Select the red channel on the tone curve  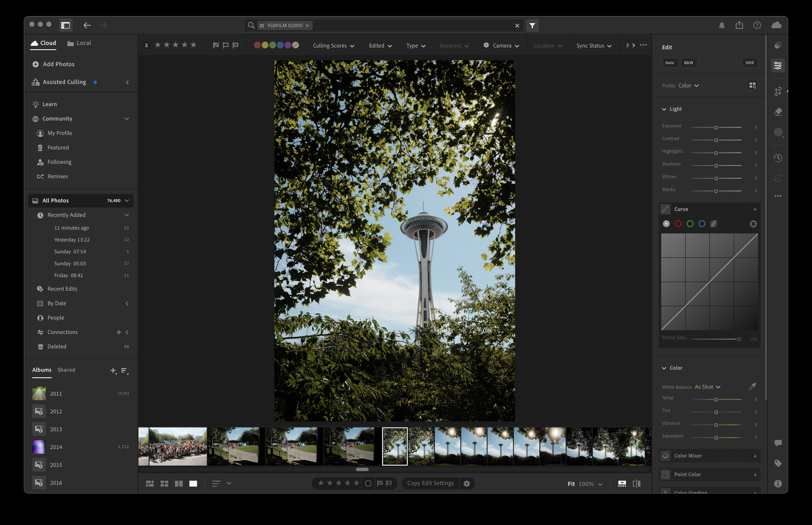[678, 224]
